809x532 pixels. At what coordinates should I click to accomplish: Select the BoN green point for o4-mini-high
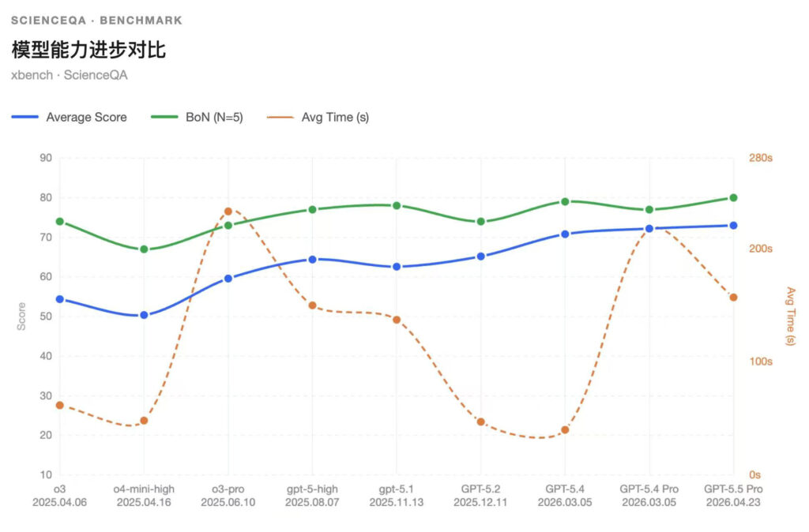click(x=144, y=249)
